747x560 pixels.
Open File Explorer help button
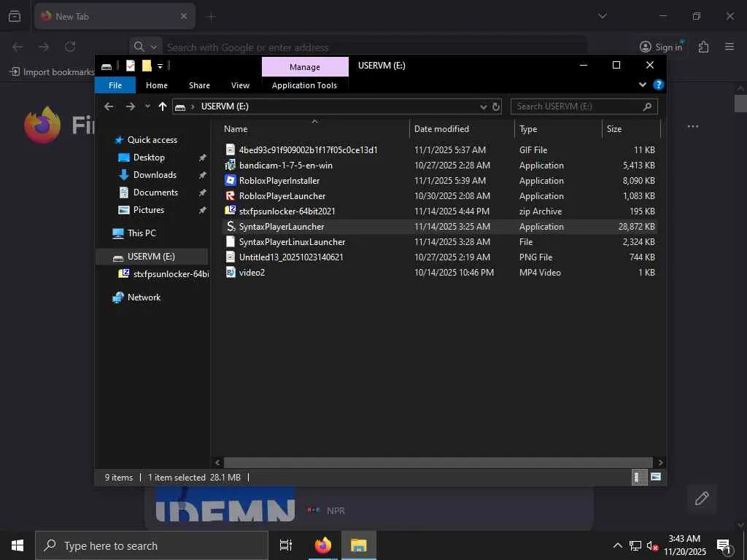pyautogui.click(x=659, y=85)
